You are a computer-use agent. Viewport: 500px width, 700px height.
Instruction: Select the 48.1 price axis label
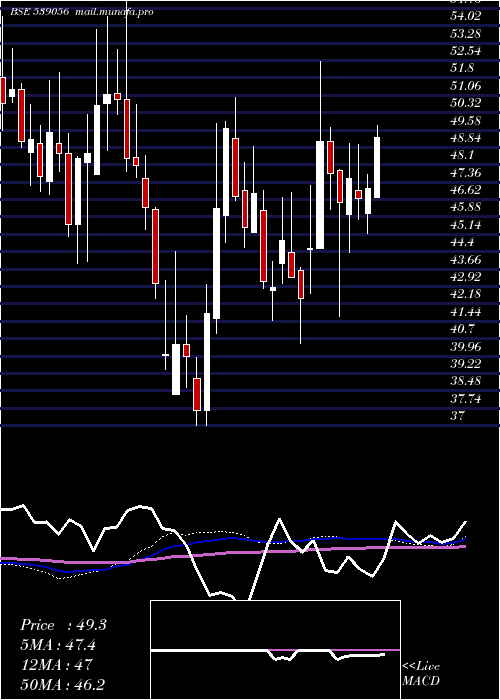point(462,155)
